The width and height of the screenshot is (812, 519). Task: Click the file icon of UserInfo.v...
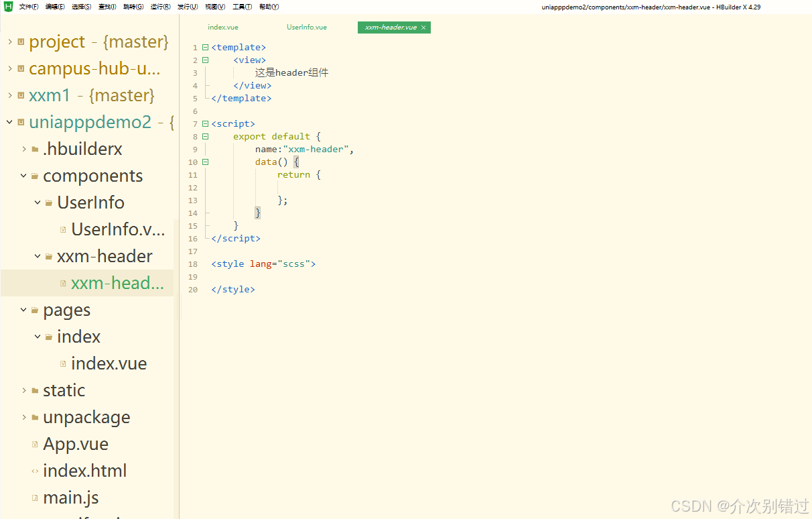(63, 229)
